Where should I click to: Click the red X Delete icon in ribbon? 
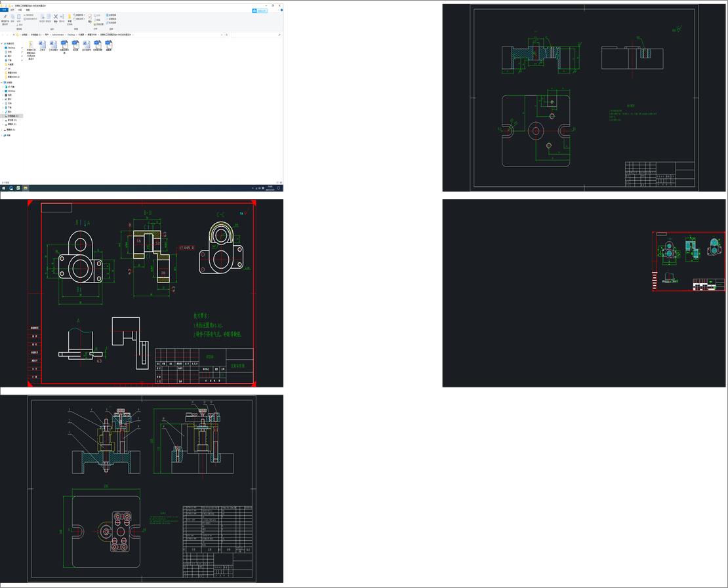click(55, 18)
